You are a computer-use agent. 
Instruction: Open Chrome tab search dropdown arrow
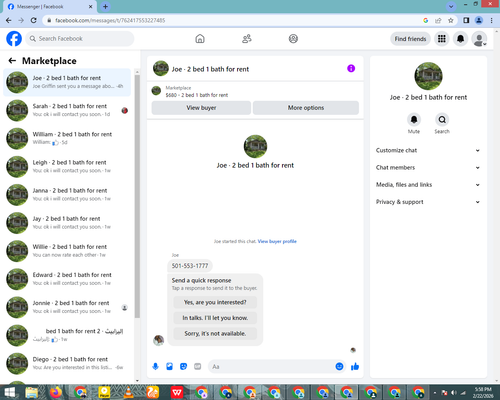(451, 6)
